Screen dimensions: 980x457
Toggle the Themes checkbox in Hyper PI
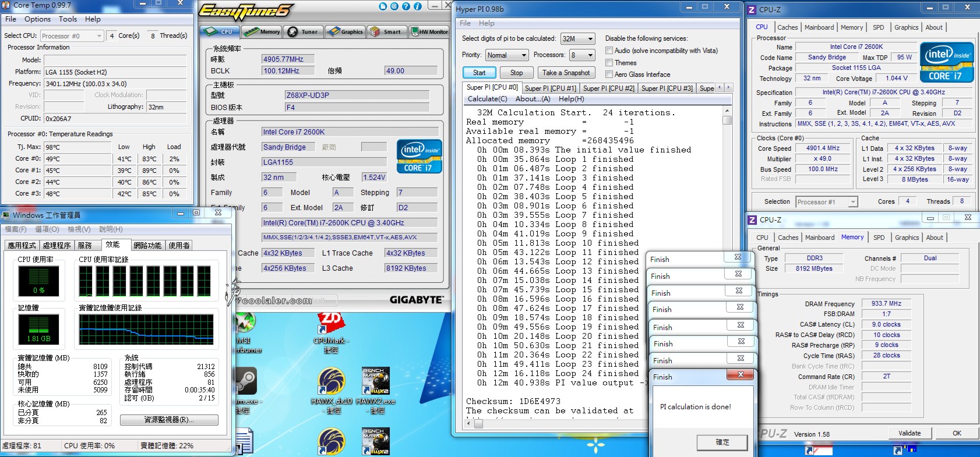point(609,62)
